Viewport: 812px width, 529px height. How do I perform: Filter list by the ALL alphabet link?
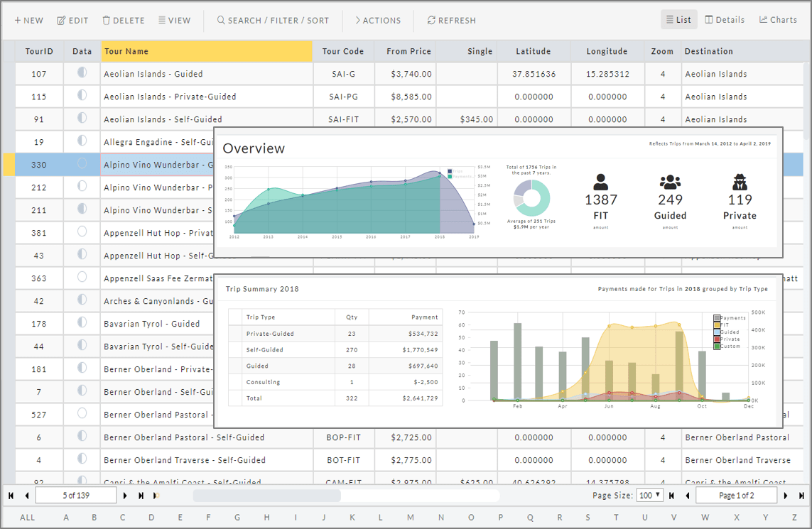(x=27, y=518)
